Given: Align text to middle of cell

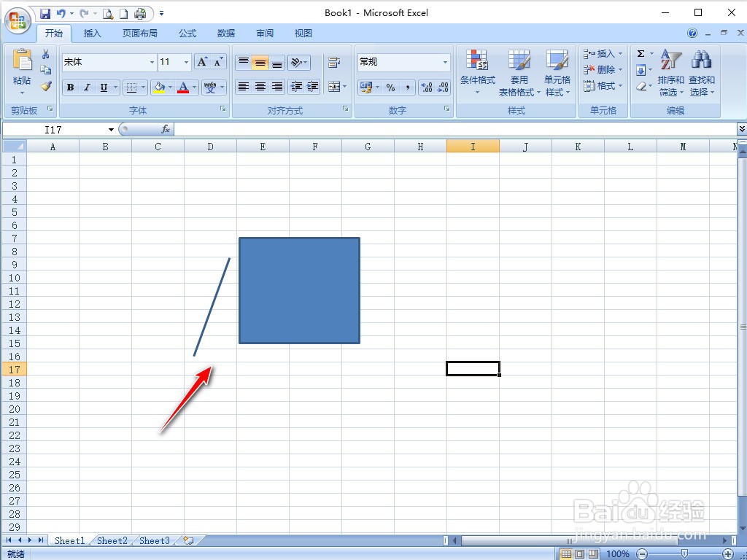Looking at the screenshot, I should [x=260, y=62].
